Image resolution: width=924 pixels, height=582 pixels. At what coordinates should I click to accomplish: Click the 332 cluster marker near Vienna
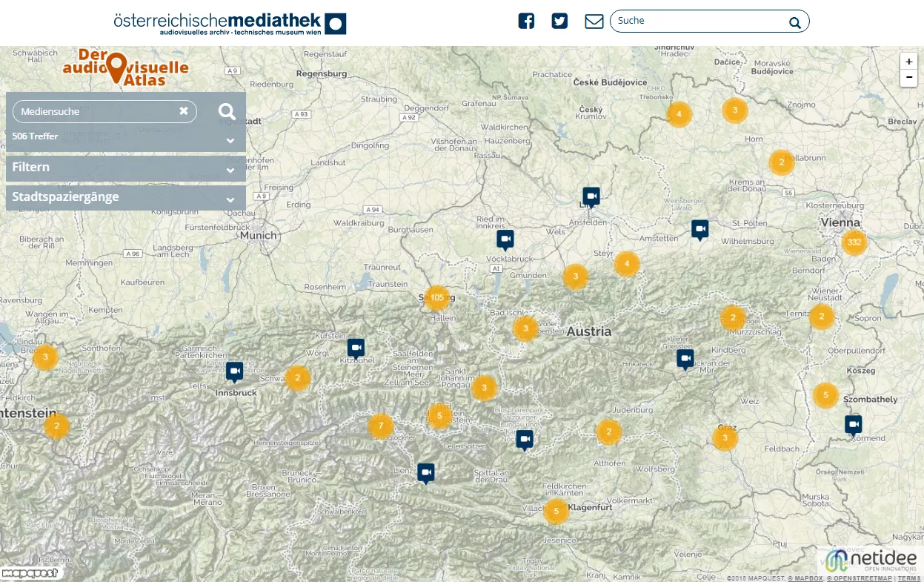tap(854, 242)
